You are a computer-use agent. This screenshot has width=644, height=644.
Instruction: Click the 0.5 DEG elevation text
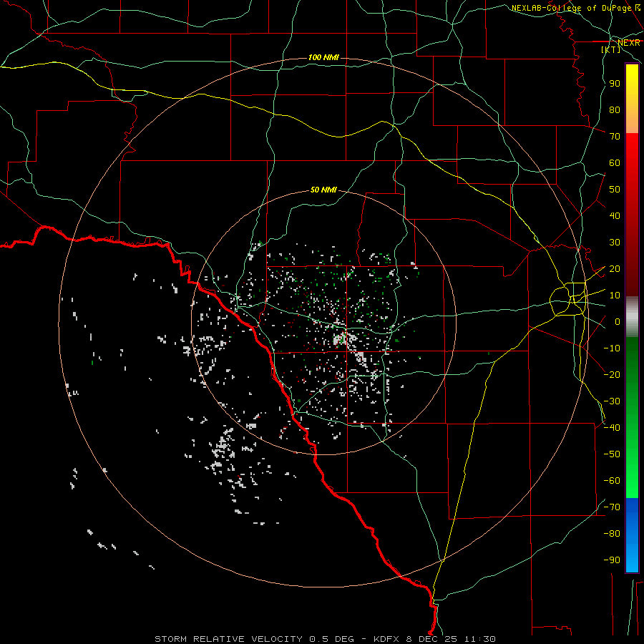331,639
